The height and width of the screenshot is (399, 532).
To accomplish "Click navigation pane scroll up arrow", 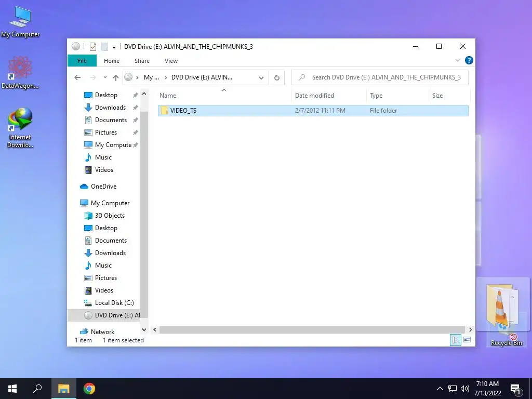I will [x=144, y=94].
